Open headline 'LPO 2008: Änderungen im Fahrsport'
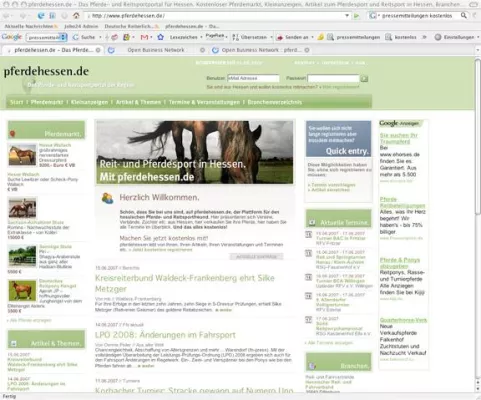 [x=165, y=335]
